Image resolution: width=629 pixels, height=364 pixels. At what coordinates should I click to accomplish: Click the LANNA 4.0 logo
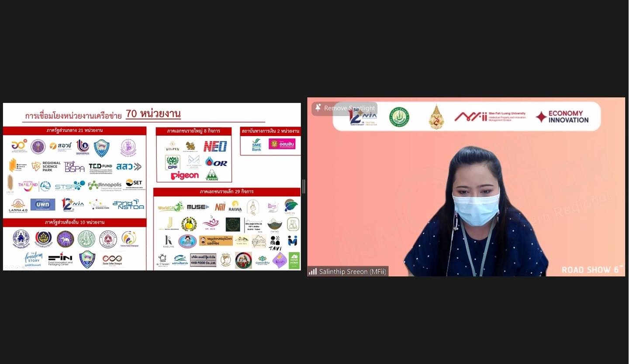[18, 206]
